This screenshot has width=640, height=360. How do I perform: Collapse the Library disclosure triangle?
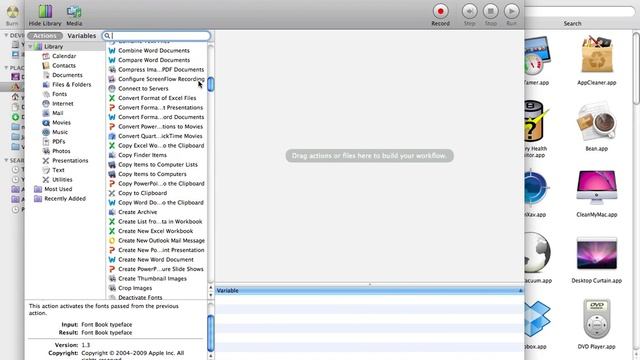[30, 47]
